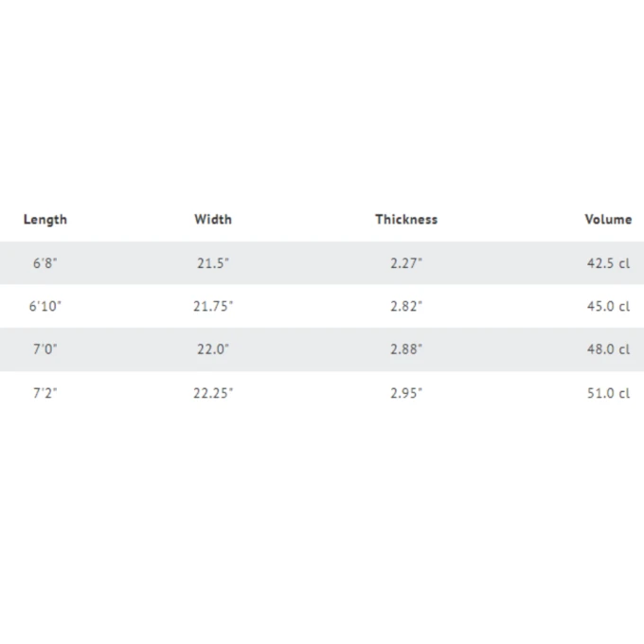Click the 21.5" width value
The image size is (644, 644).
(x=213, y=263)
